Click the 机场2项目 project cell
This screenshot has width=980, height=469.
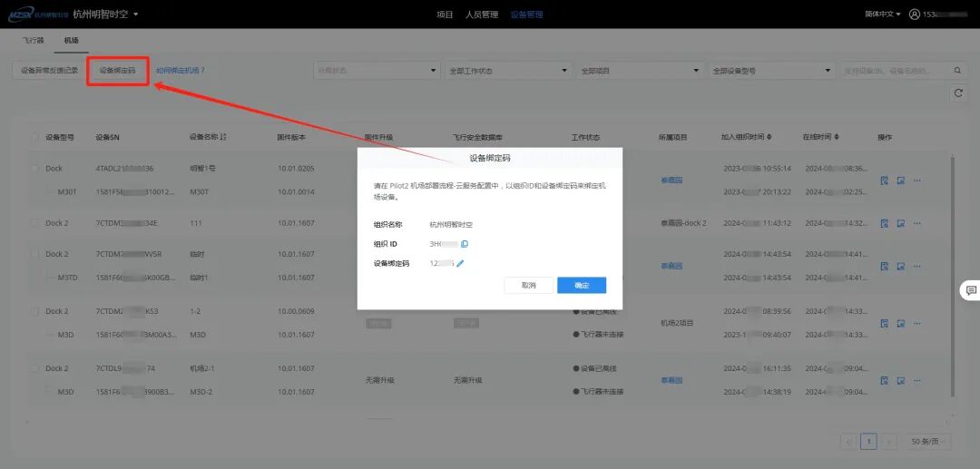pyautogui.click(x=678, y=323)
